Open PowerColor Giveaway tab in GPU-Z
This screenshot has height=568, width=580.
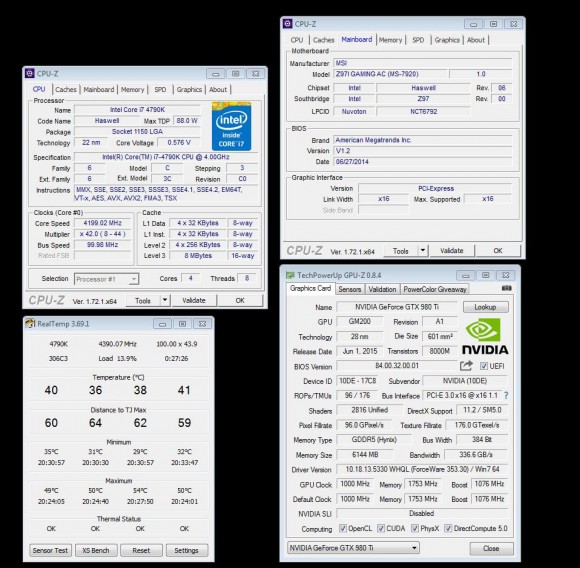point(435,289)
